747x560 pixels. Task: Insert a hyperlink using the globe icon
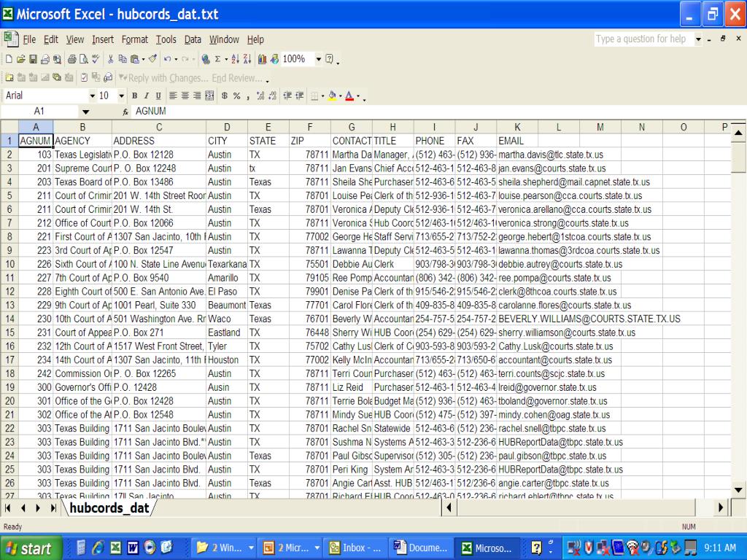point(206,59)
